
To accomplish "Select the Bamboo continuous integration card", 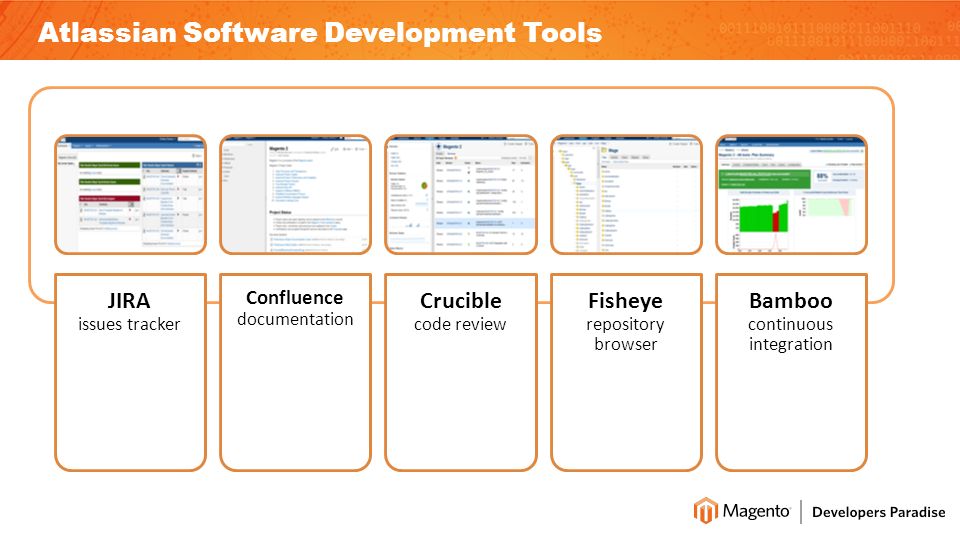I will [x=792, y=372].
